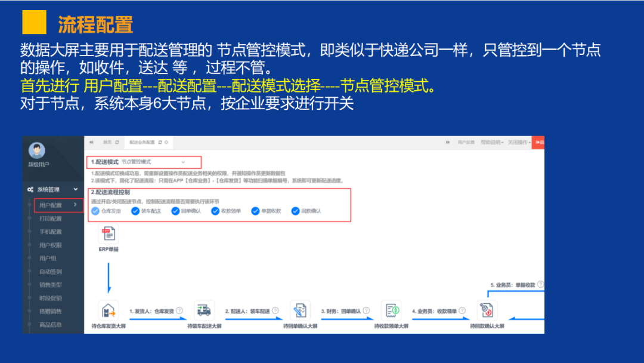Image resolution: width=644 pixels, height=363 pixels.
Task: Select 自动签到 in the sidebar
Action: coord(51,272)
